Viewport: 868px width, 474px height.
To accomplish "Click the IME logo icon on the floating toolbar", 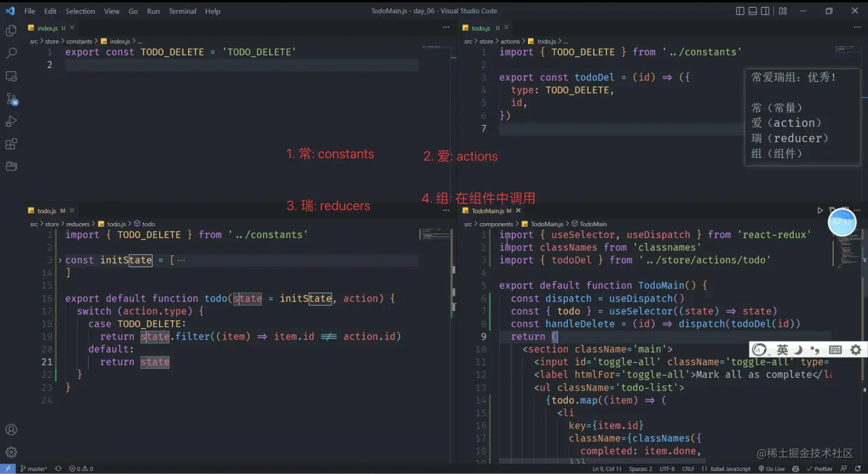I will click(x=760, y=350).
